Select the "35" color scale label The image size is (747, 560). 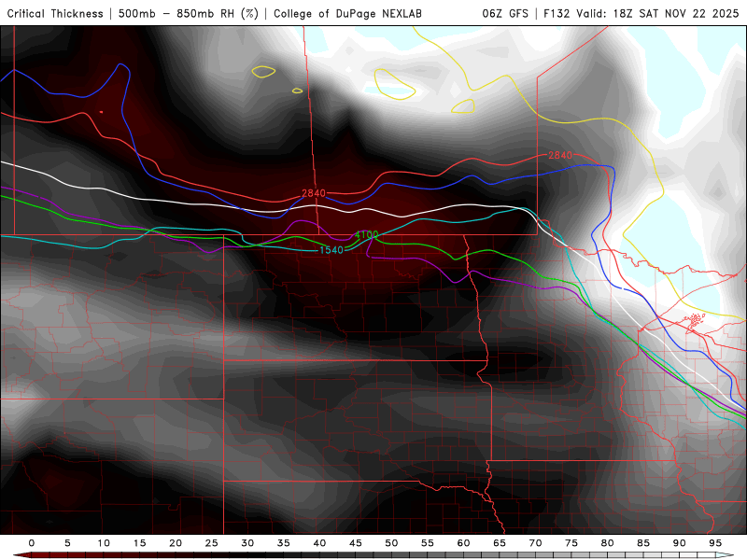(284, 543)
